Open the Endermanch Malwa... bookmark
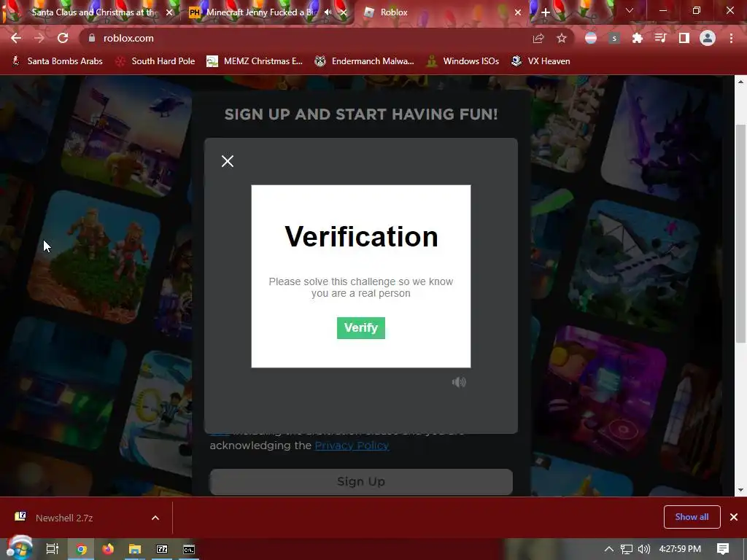The width and height of the screenshot is (747, 560). pos(365,61)
